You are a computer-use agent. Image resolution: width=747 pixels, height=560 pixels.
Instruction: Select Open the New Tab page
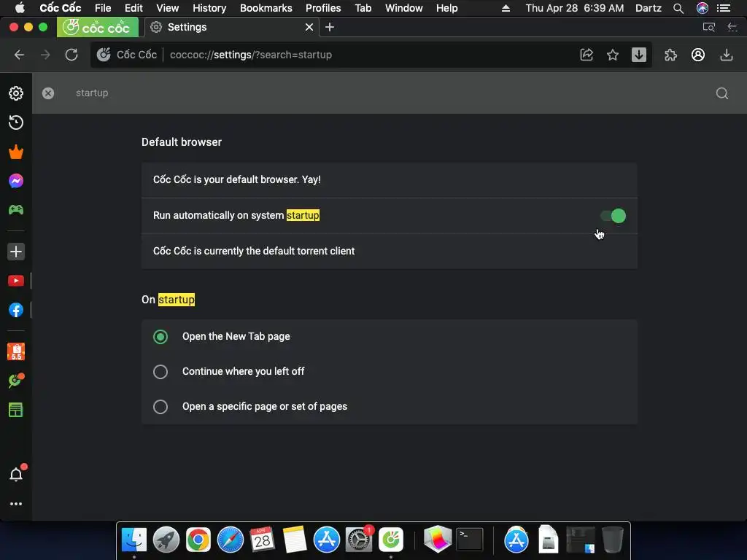[x=160, y=337]
